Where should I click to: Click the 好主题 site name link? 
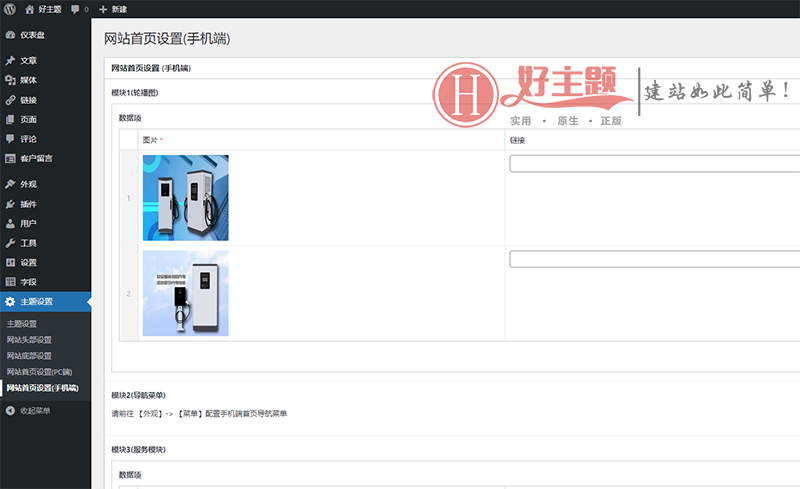(49, 9)
